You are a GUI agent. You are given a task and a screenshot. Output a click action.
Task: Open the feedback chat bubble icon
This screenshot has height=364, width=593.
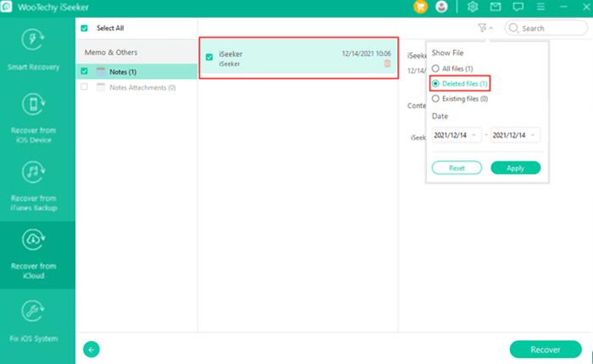click(518, 7)
